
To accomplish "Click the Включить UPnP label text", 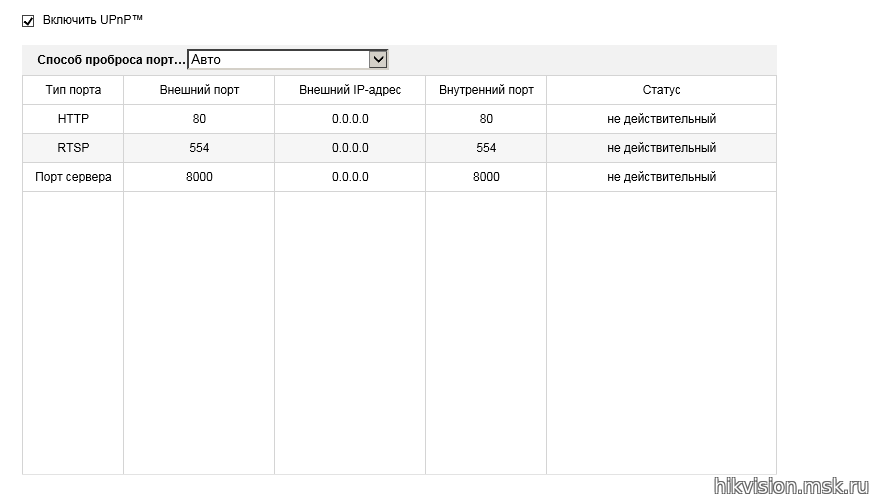I will point(92,20).
